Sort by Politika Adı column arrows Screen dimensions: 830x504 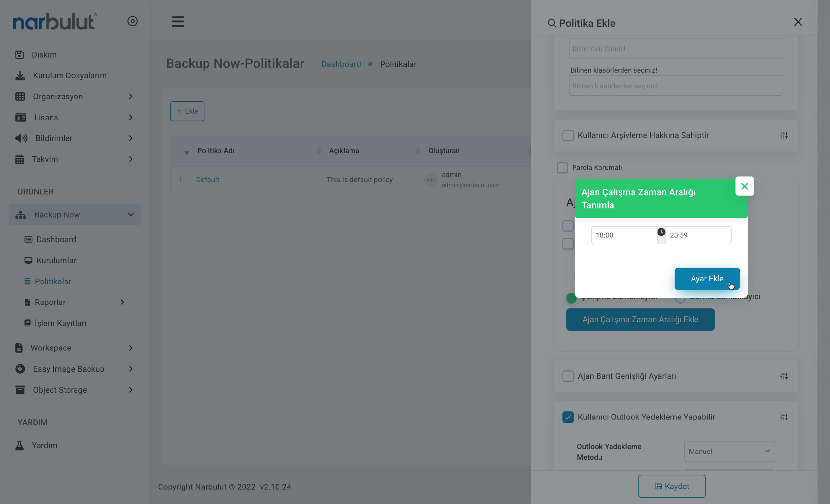[318, 151]
